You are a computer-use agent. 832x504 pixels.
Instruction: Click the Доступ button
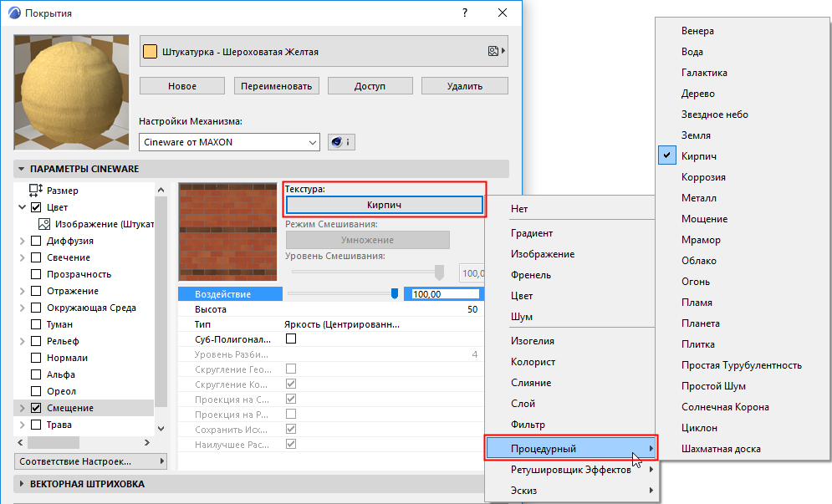point(370,86)
